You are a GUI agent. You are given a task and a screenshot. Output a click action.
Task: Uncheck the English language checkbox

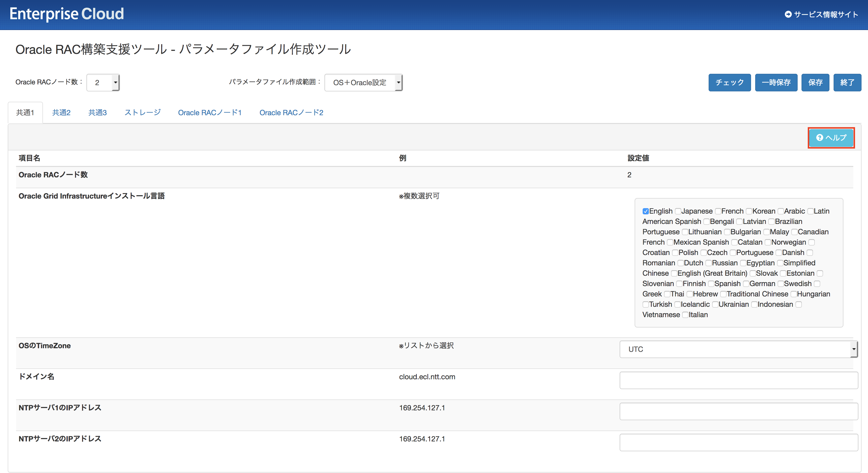pyautogui.click(x=646, y=211)
